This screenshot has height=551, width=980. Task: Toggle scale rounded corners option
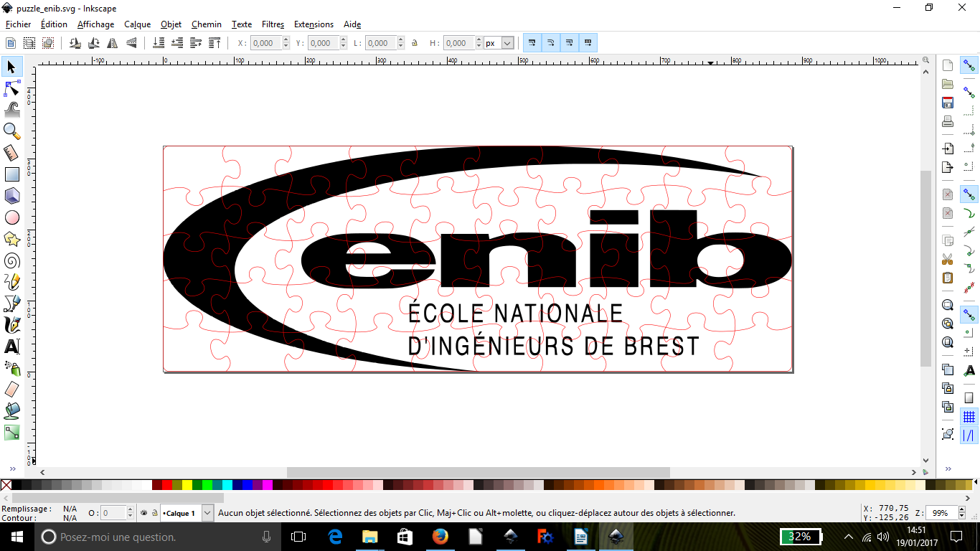coord(550,43)
